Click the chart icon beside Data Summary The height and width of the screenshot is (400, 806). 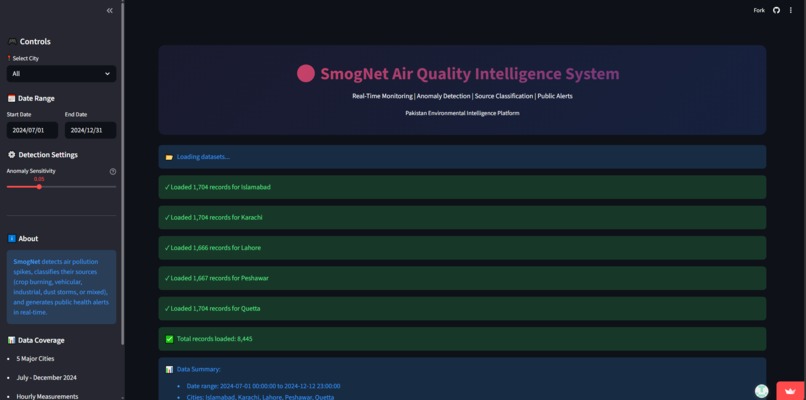[169, 369]
